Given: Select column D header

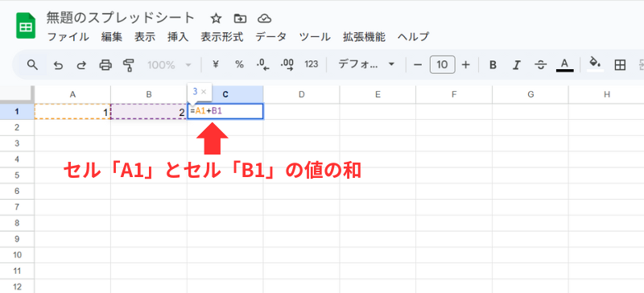Looking at the screenshot, I should point(301,94).
